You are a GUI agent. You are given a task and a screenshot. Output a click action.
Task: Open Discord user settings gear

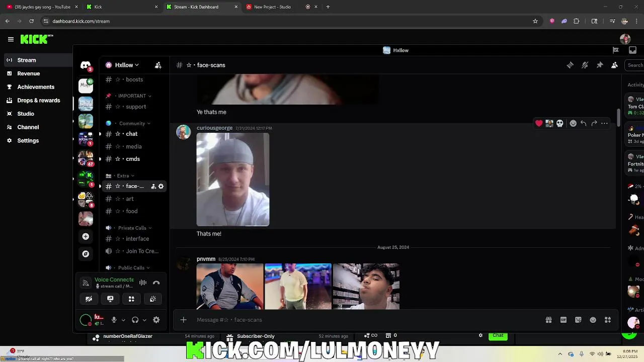156,320
